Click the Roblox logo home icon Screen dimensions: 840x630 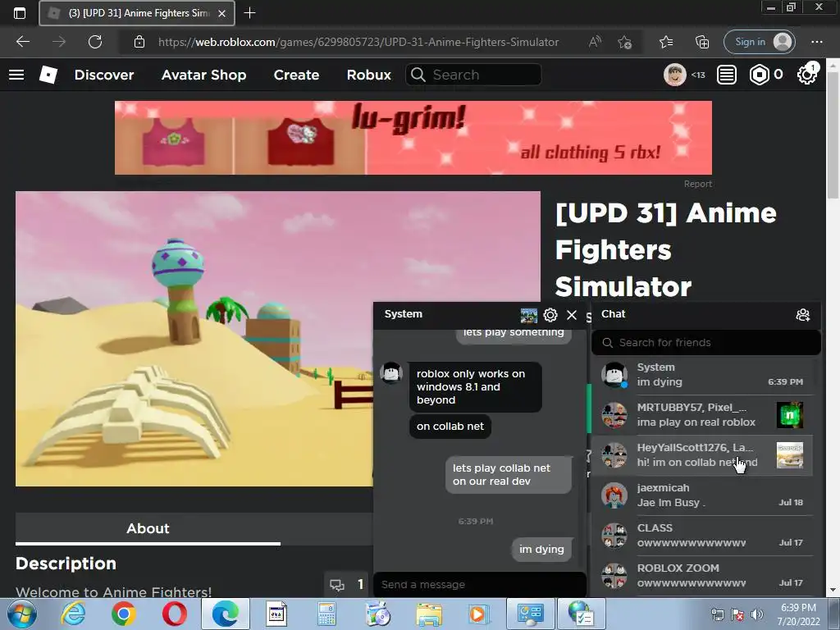[48, 75]
